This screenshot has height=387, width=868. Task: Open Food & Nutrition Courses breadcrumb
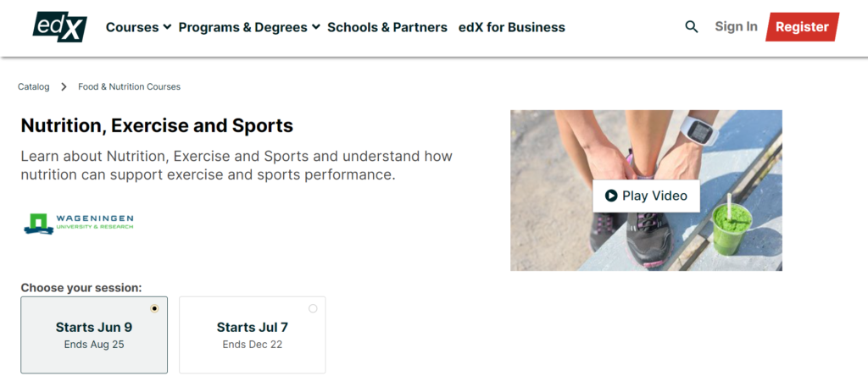pos(129,86)
